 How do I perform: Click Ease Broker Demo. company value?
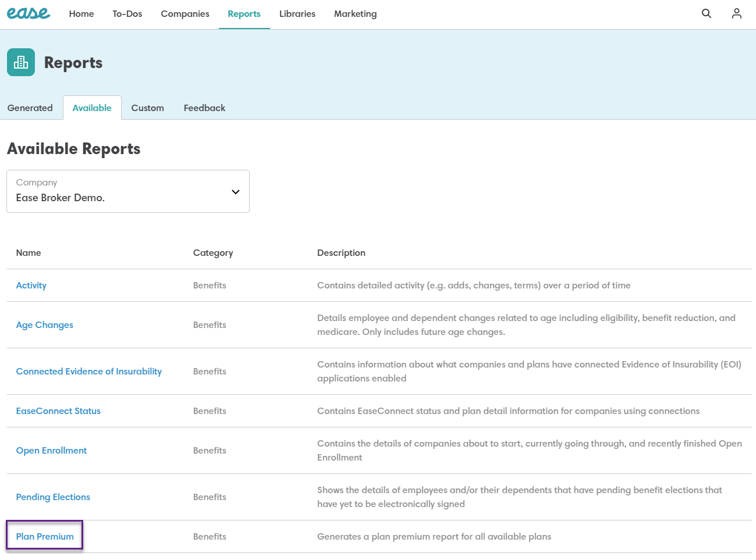(x=61, y=198)
